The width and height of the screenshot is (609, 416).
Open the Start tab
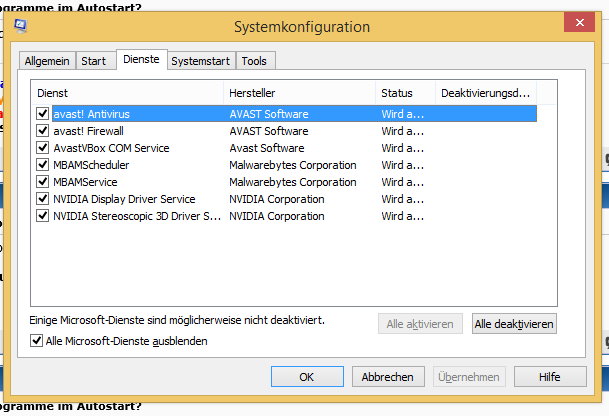click(x=94, y=61)
